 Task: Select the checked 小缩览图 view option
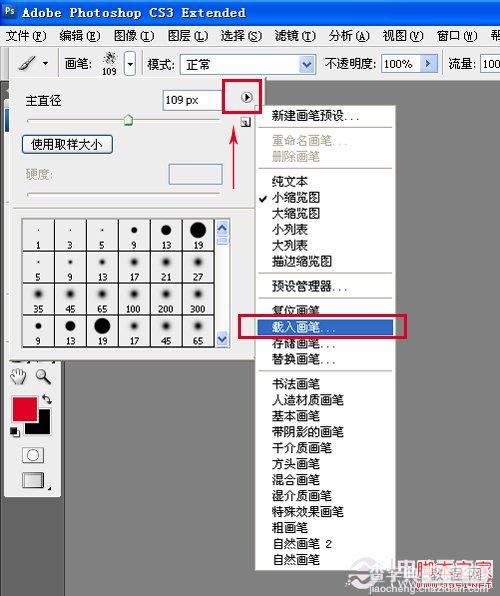pos(296,198)
